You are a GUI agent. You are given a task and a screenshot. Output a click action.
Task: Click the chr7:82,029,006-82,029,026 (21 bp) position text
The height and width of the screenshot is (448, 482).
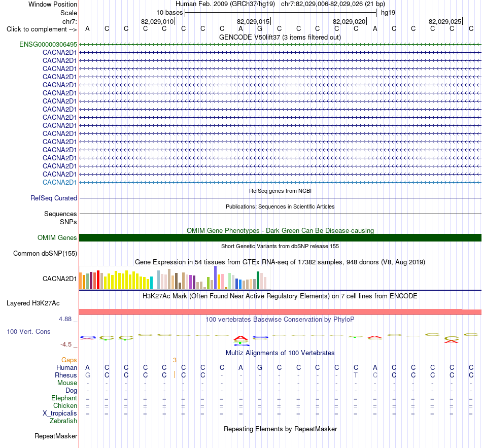point(333,4)
